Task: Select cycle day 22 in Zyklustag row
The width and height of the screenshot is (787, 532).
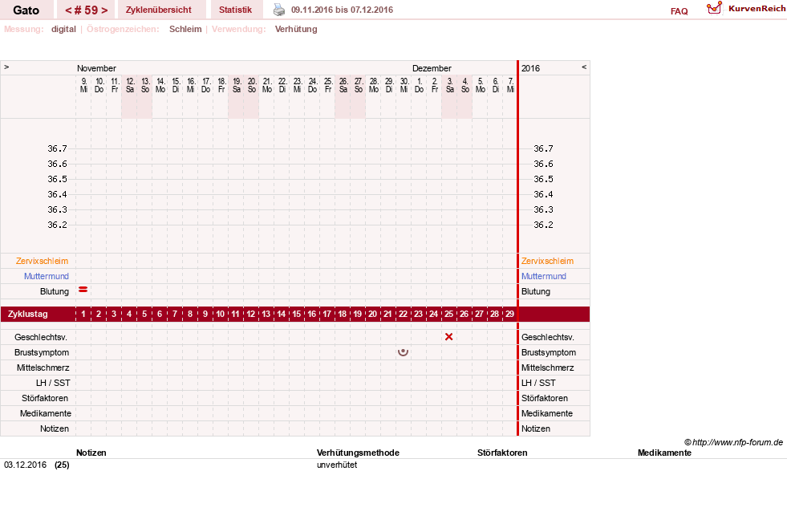Action: pos(403,315)
